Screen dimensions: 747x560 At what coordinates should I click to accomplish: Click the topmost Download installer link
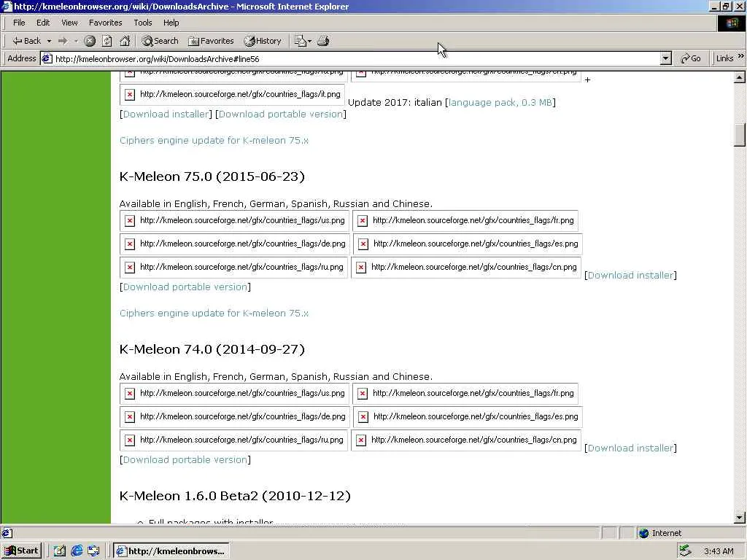pos(166,114)
